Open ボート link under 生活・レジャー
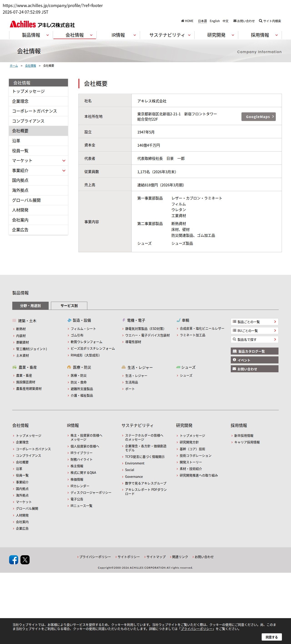 (130, 389)
